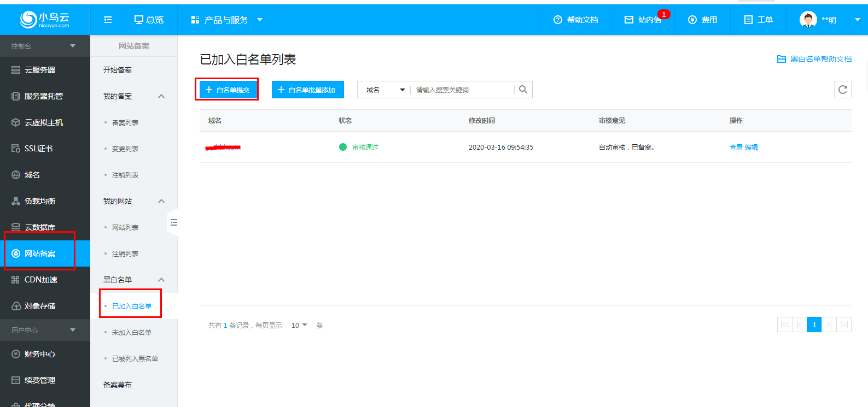Collapse the secondary menu panel handle
The height and width of the screenshot is (407, 868).
point(173,222)
